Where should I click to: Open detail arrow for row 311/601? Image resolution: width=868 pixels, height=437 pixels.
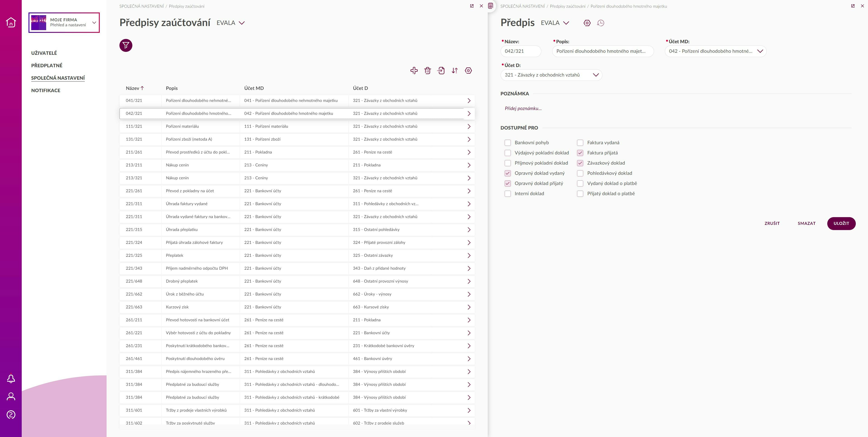pyautogui.click(x=469, y=410)
